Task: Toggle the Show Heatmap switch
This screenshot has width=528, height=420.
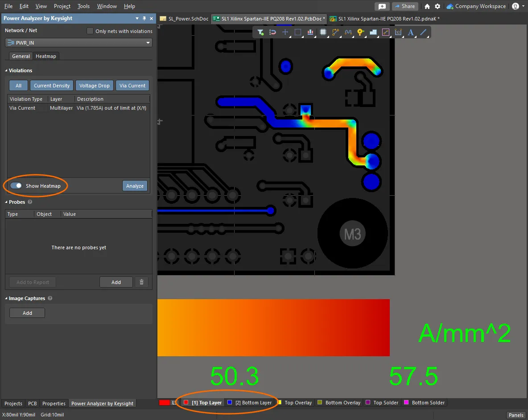Action: coord(16,185)
